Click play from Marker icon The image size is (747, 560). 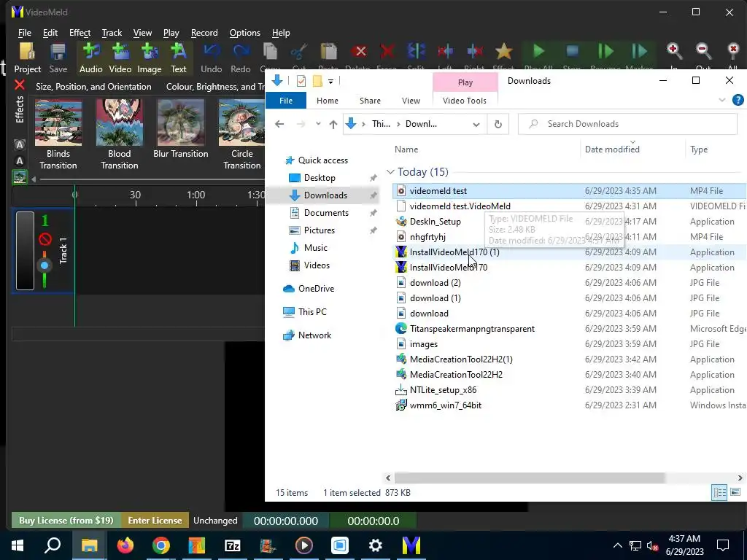click(x=639, y=52)
